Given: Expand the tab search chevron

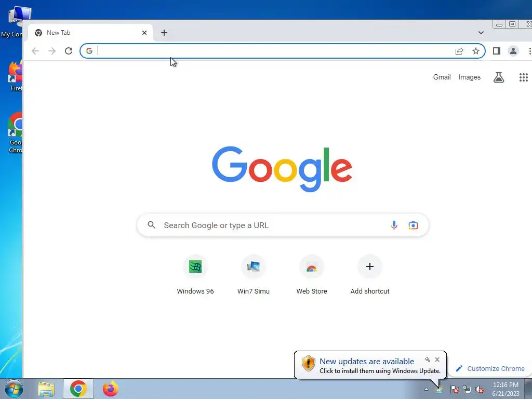Looking at the screenshot, I should (481, 33).
